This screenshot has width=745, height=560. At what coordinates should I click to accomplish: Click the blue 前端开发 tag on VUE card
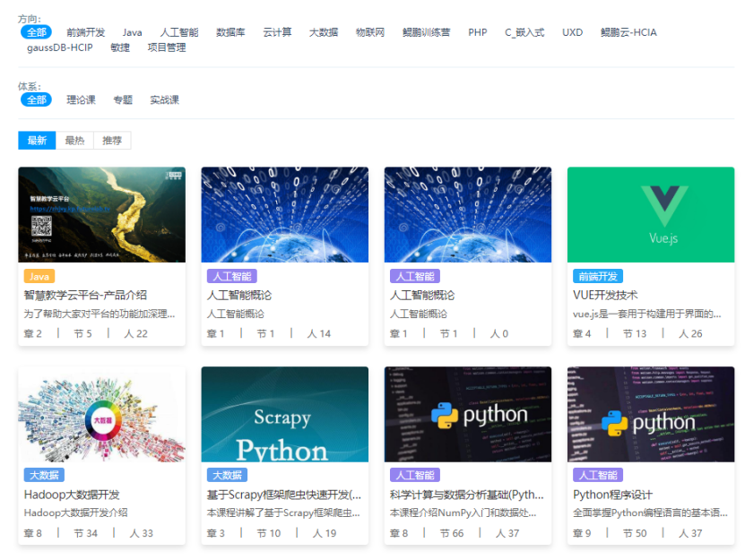(x=597, y=276)
